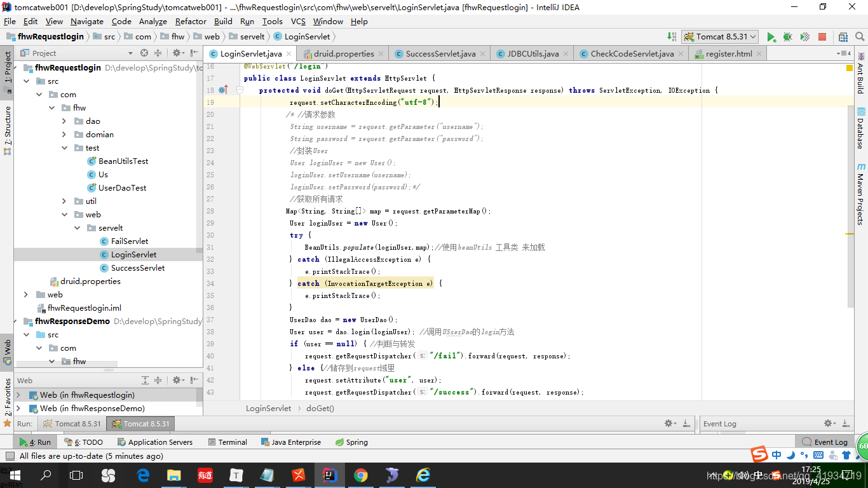Expand Web (in fhwRequestlogin) node
Viewport: 868px width, 488px height.
[18, 395]
